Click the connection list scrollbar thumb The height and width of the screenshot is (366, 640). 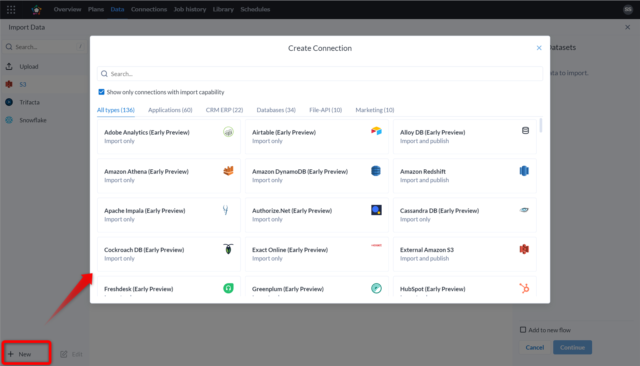click(x=541, y=126)
